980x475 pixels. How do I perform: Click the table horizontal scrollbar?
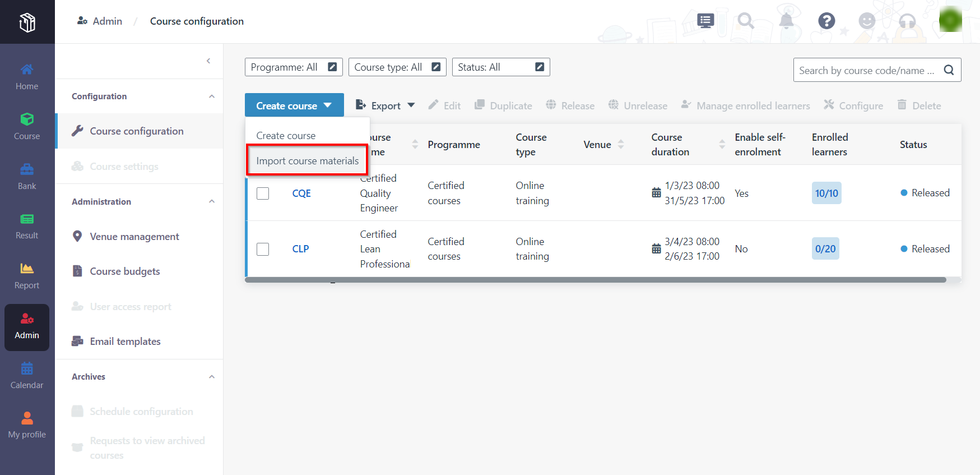point(596,279)
